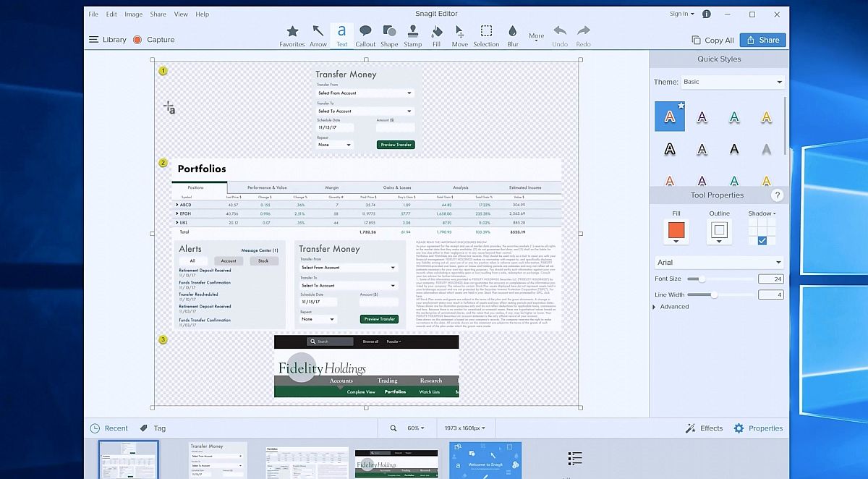Click the Selection tool
This screenshot has height=479, width=868.
tap(486, 35)
